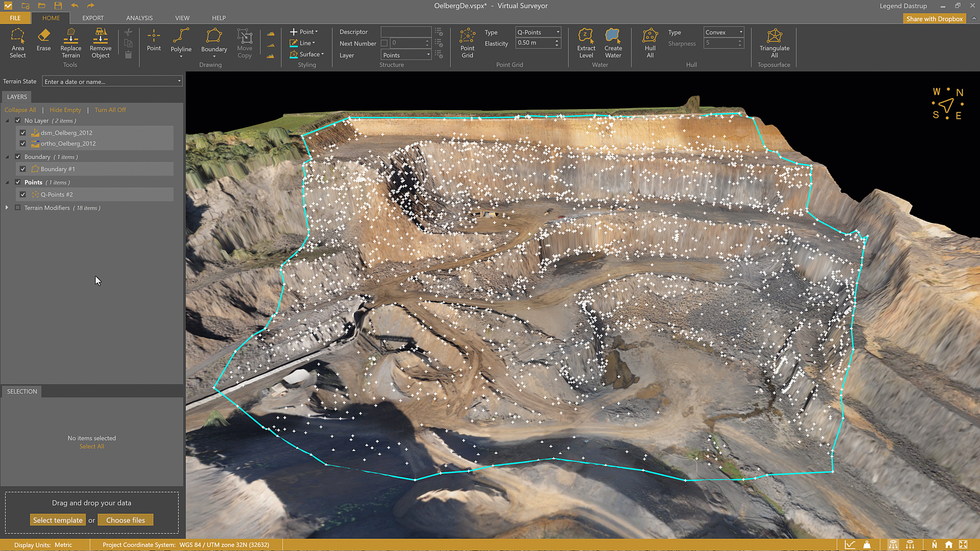Open the Point Grid tool
Viewport: 980px width, 551px height.
(467, 43)
